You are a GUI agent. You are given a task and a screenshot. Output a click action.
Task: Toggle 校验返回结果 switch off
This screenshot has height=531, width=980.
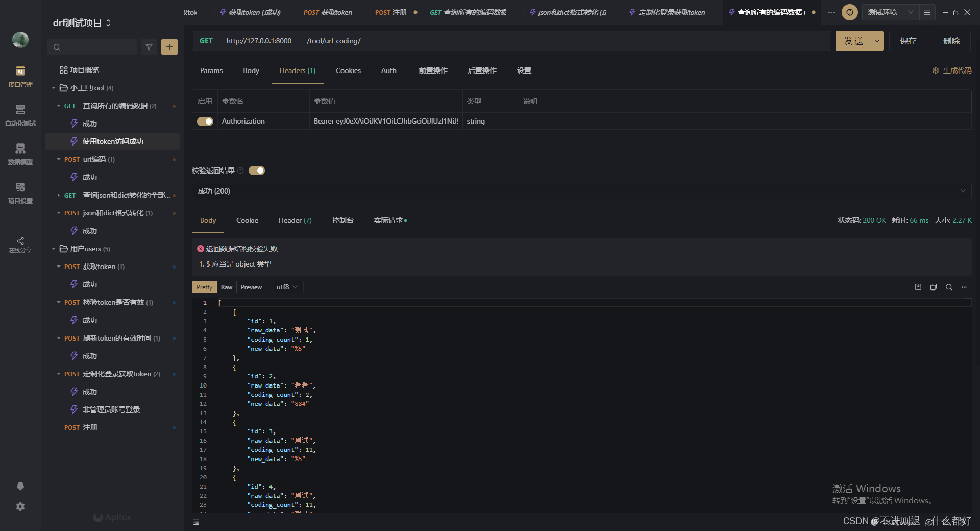(x=257, y=171)
